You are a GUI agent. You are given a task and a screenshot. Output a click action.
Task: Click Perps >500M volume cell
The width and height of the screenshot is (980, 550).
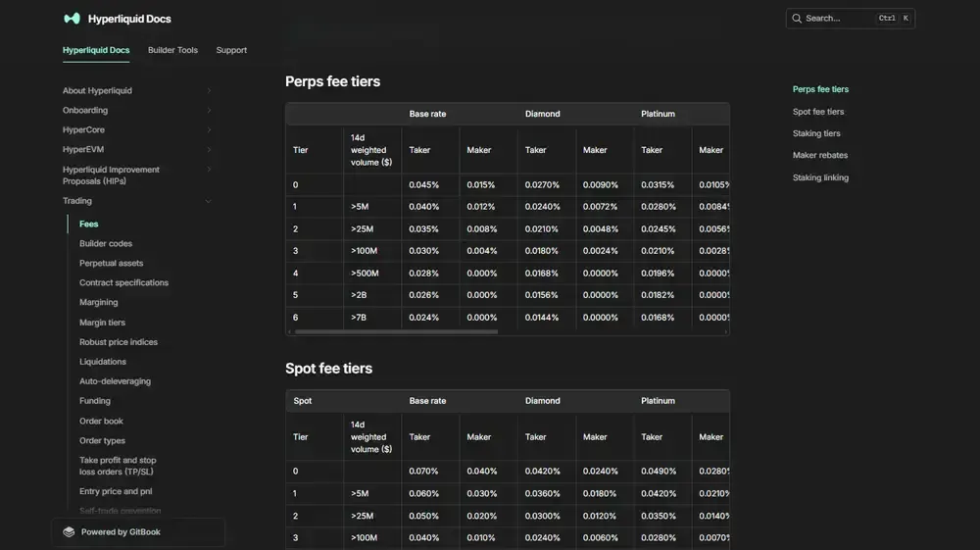365,274
